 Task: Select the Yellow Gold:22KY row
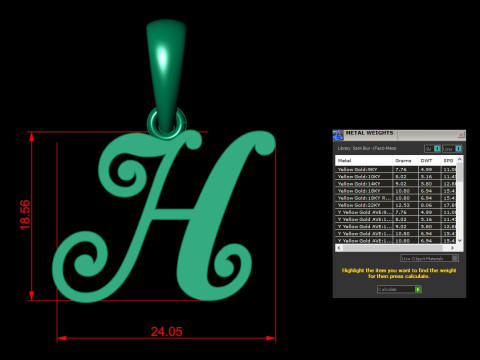pyautogui.click(x=395, y=205)
